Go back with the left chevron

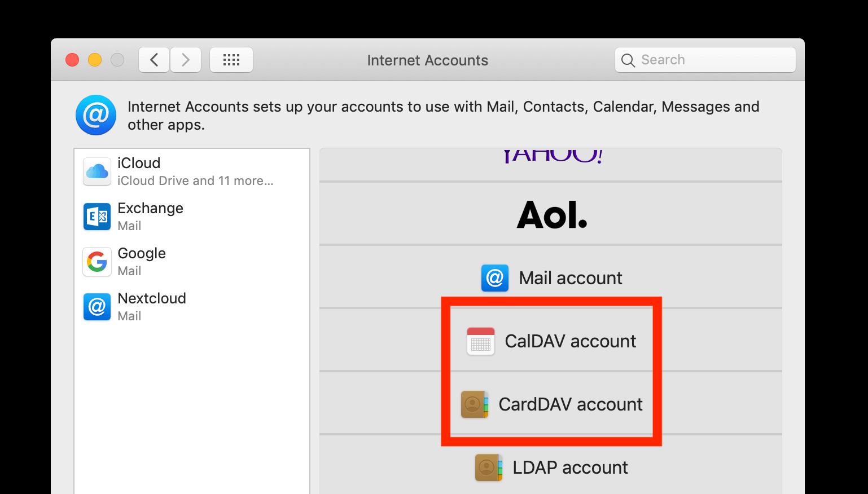coord(154,60)
